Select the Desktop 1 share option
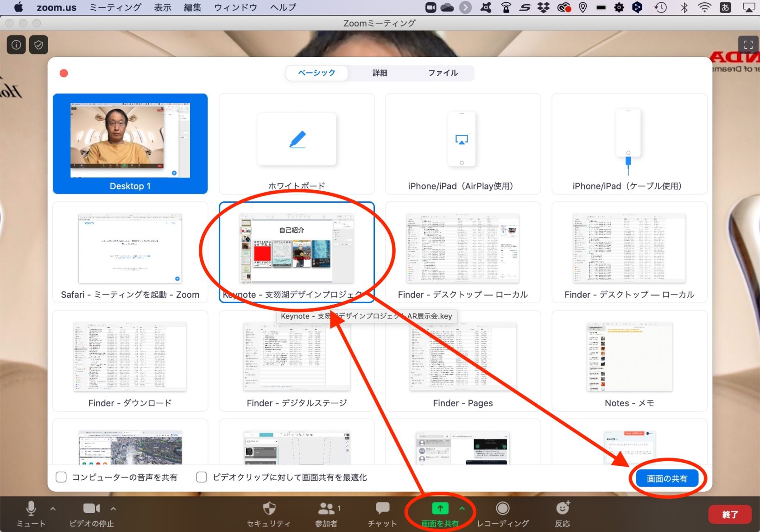This screenshot has width=760, height=532. pos(130,144)
